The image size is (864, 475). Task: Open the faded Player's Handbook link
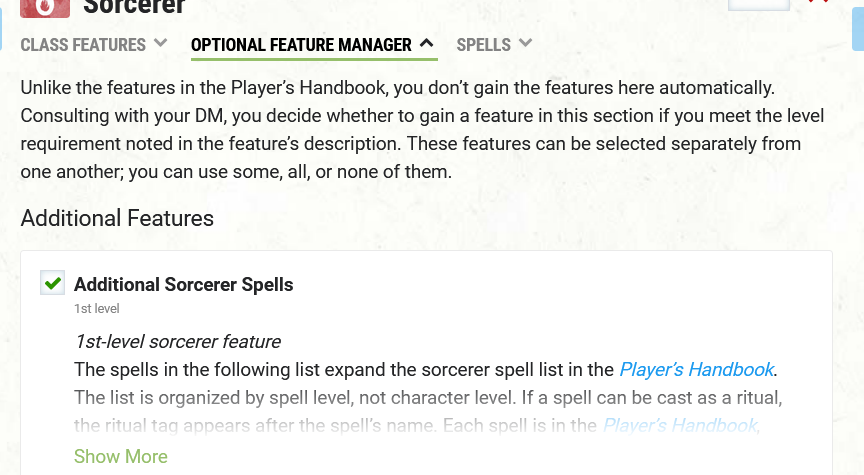pos(682,425)
